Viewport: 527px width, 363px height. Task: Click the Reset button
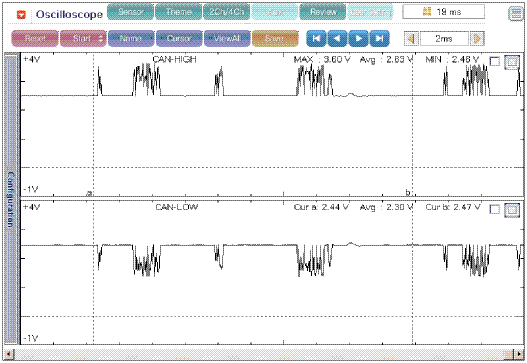(35, 38)
